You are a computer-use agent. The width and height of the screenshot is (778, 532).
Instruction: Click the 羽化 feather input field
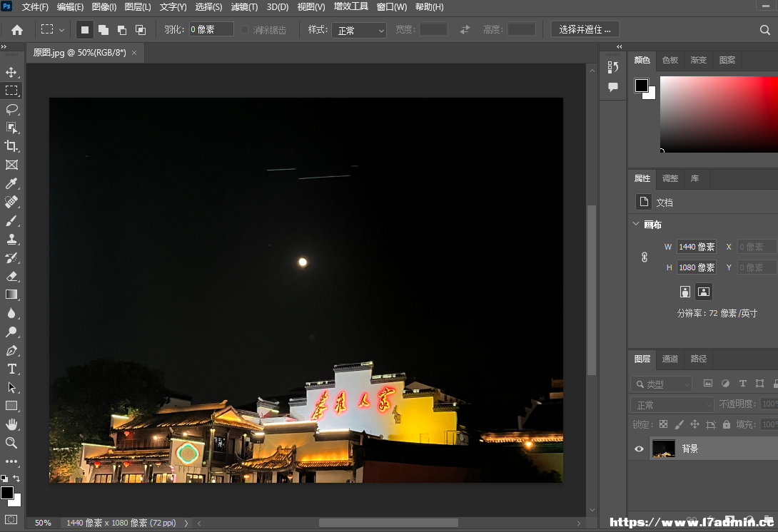pos(211,30)
